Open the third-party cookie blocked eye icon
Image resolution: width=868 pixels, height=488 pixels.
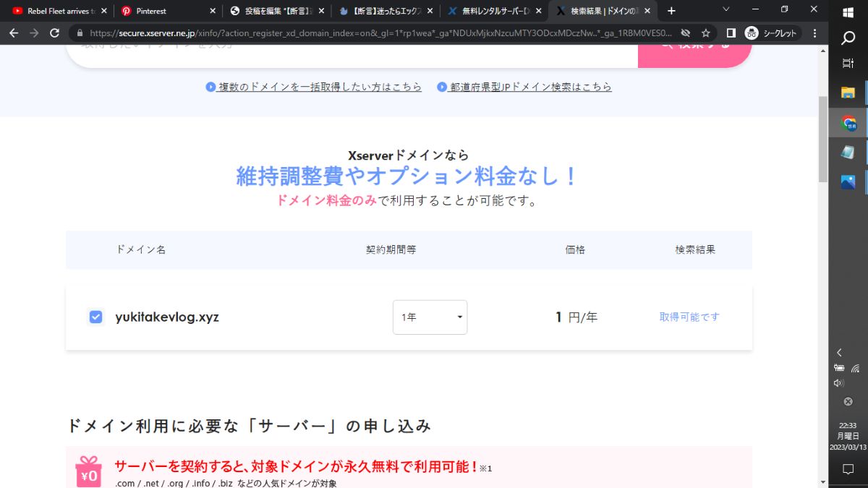coord(686,33)
